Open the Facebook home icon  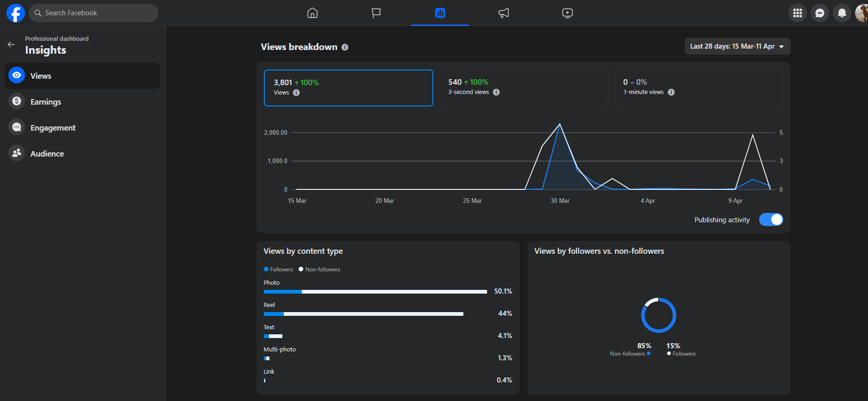(312, 13)
